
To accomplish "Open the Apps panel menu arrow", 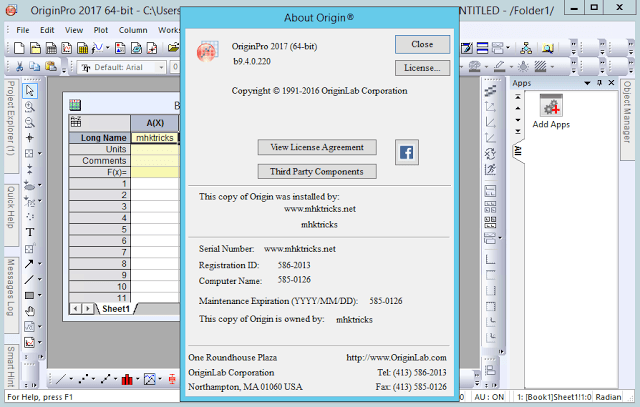I will click(587, 83).
